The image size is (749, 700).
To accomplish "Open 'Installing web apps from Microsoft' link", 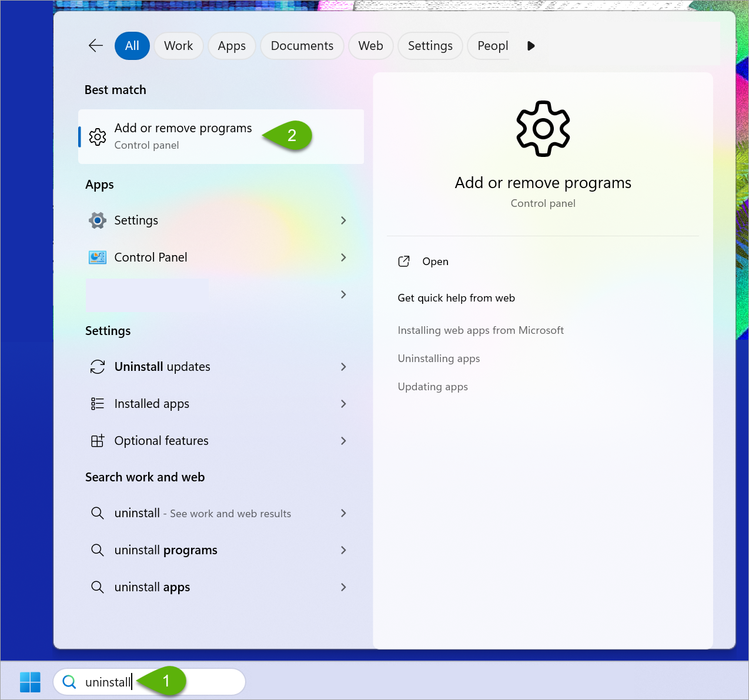I will coord(480,330).
